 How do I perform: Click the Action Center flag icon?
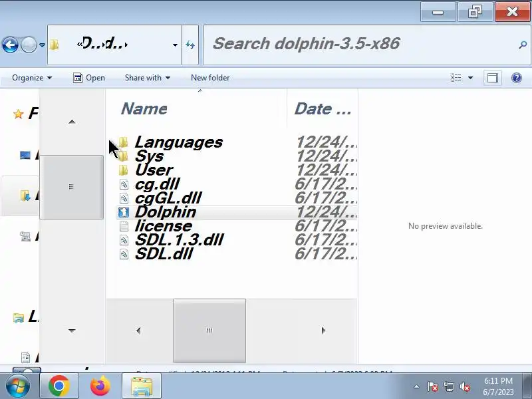[x=433, y=386]
